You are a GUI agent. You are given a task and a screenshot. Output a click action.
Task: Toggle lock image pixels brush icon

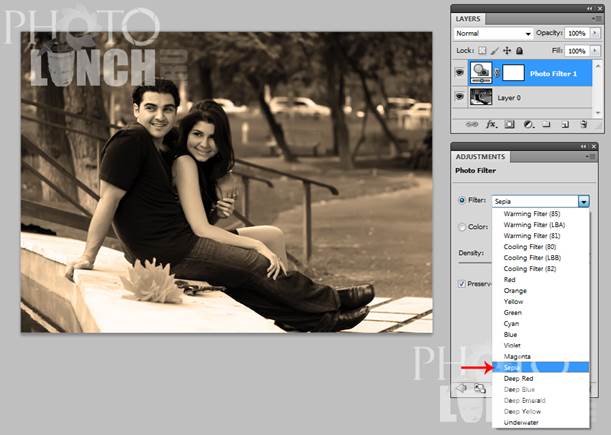494,51
